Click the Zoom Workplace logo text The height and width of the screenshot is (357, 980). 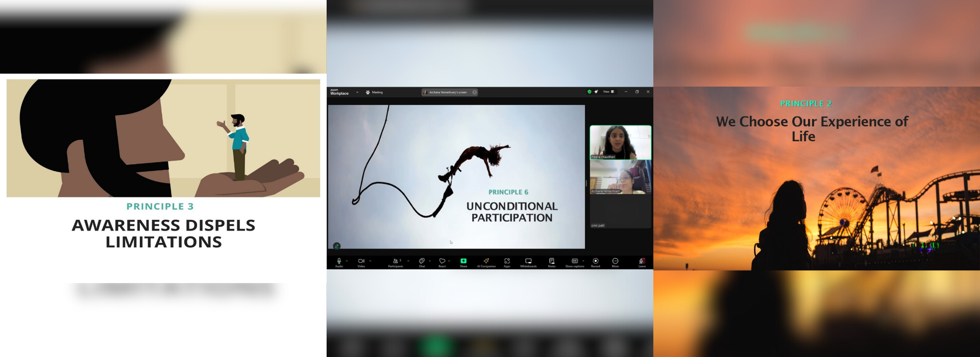click(339, 92)
